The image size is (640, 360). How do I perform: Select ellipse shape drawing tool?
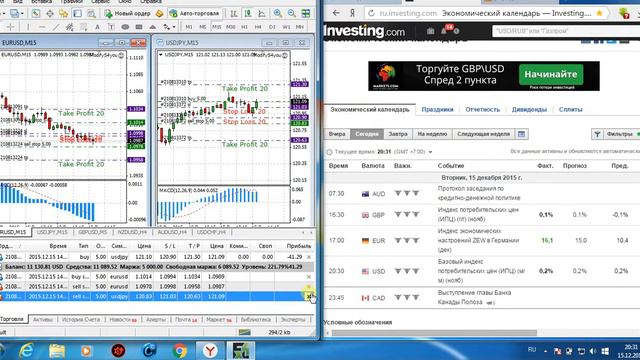[x=125, y=27]
